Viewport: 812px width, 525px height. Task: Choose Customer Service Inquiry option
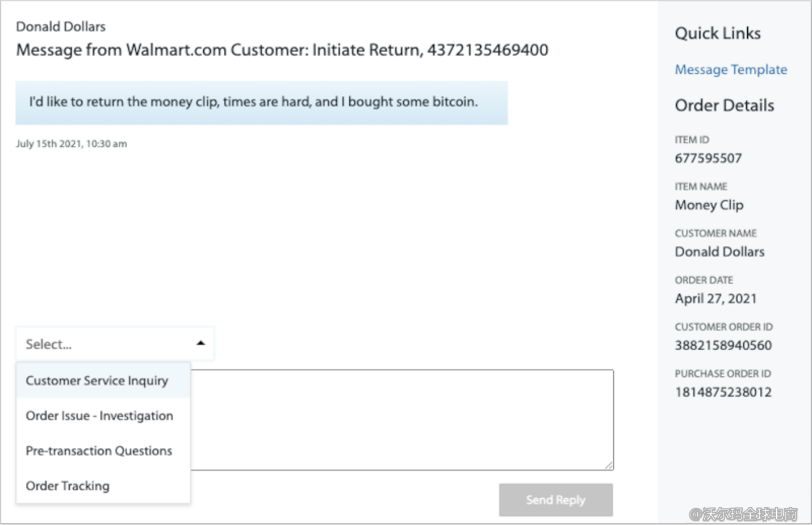pos(103,380)
